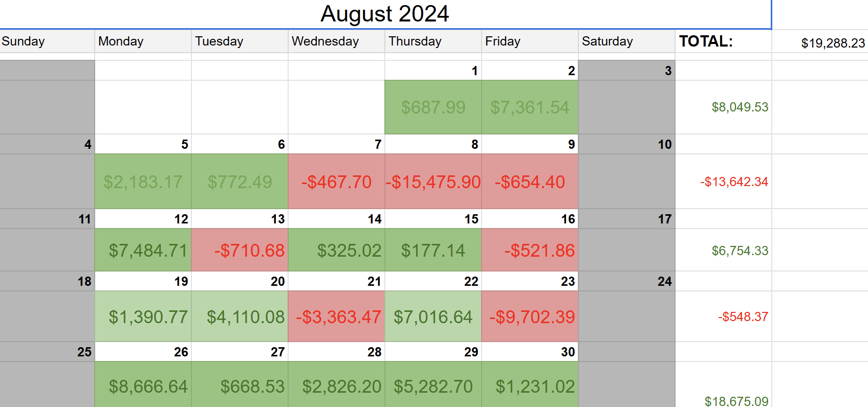This screenshot has height=407, width=868.
Task: Select the $7,484.71 cell
Action: tap(143, 250)
